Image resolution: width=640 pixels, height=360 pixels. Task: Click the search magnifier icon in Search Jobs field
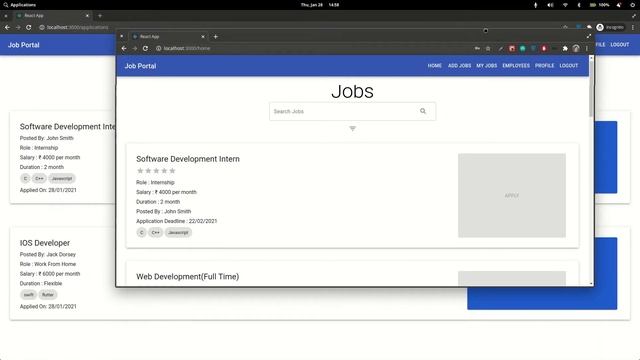coord(423,111)
